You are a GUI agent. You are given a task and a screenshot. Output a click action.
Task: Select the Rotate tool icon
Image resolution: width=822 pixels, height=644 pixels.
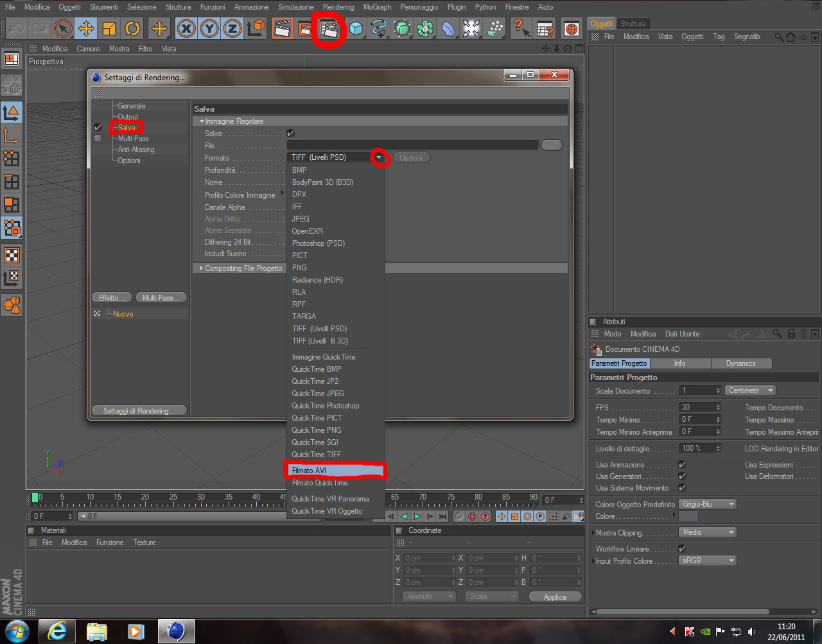(x=132, y=29)
